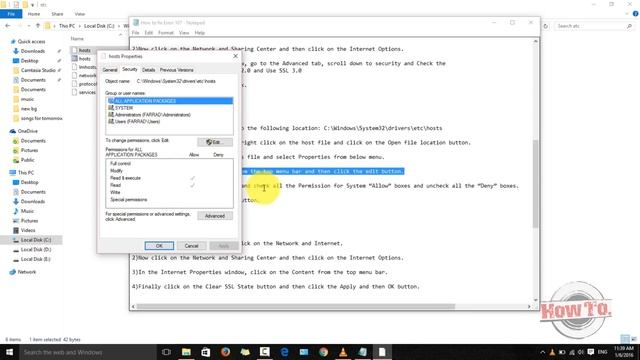The image size is (640, 360).
Task: Click the Explorer Up one level arrow
Action: tap(38, 26)
